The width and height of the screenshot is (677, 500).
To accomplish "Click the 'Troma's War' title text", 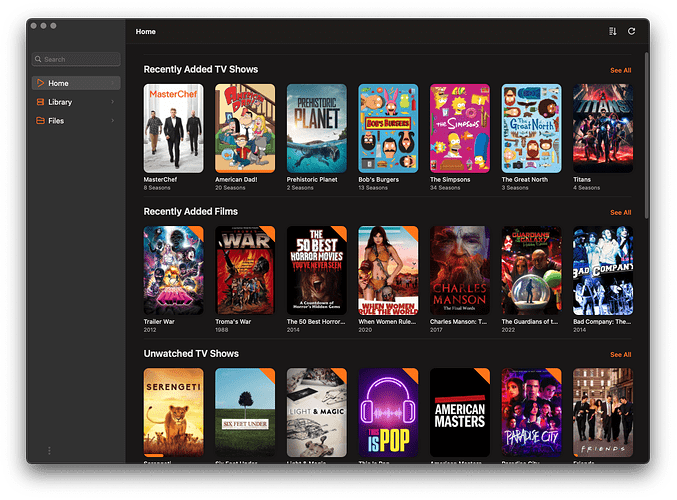I will 233,322.
